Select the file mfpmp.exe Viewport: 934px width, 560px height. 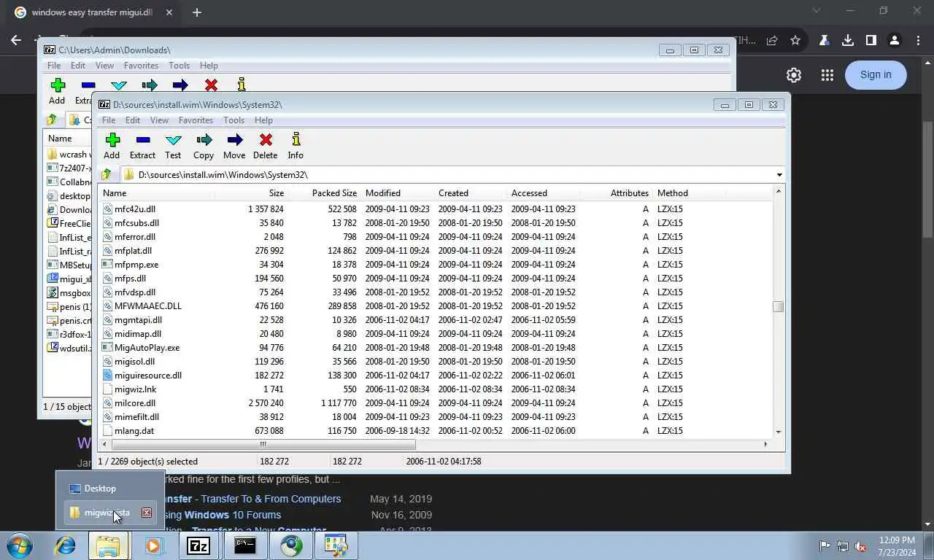click(136, 265)
